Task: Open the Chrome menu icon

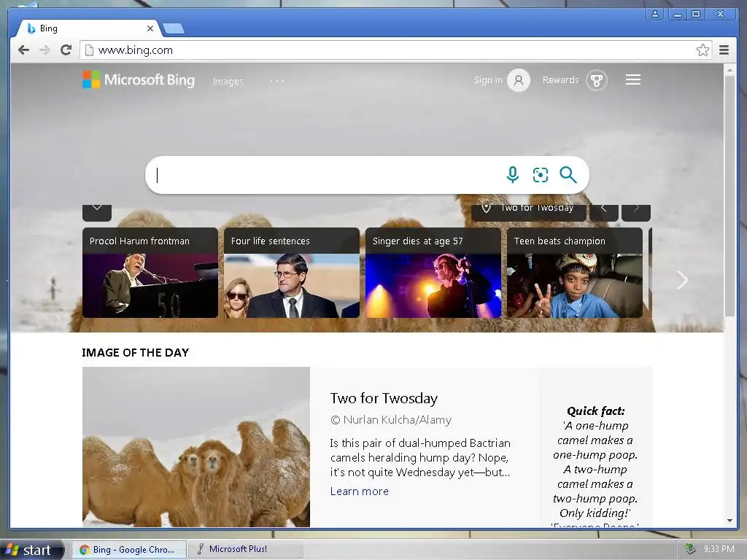Action: point(724,50)
